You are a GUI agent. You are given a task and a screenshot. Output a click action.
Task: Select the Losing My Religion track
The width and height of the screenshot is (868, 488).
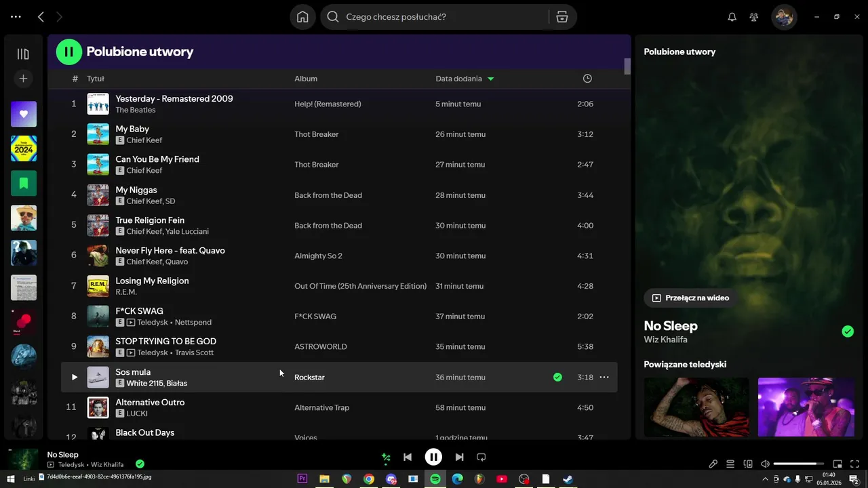tap(152, 281)
